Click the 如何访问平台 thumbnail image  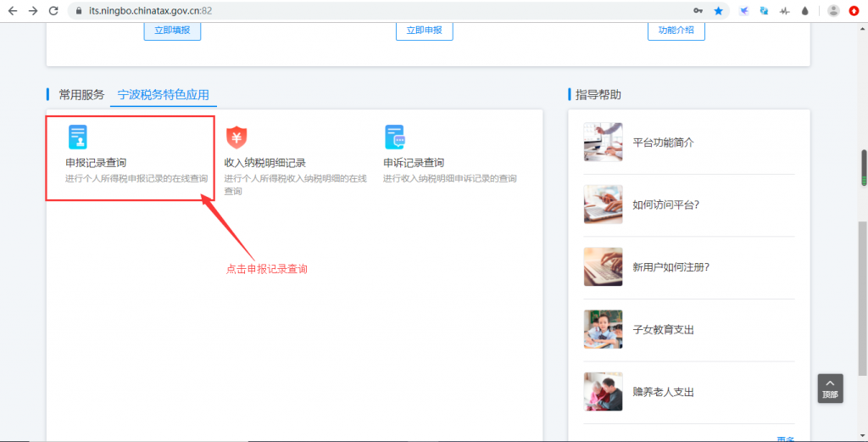[603, 204]
